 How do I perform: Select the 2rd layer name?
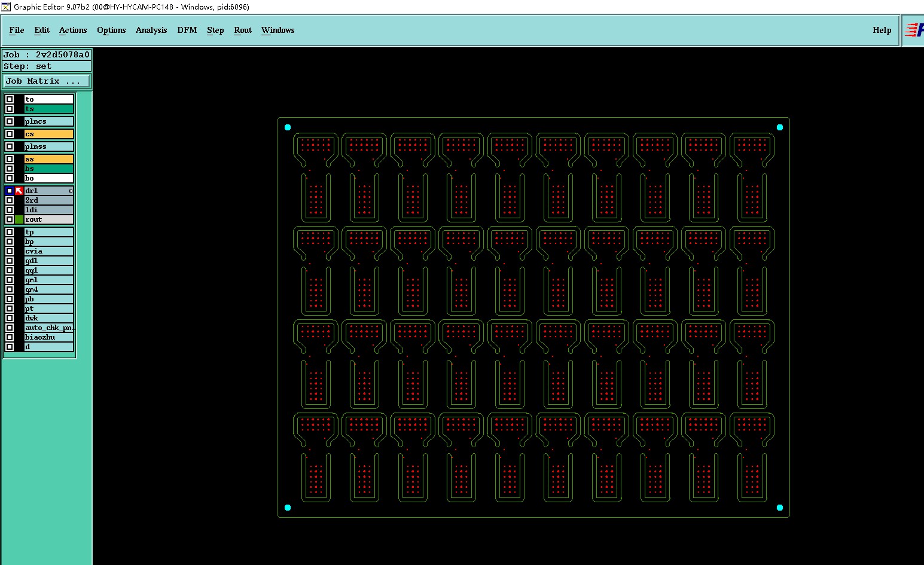pos(49,200)
